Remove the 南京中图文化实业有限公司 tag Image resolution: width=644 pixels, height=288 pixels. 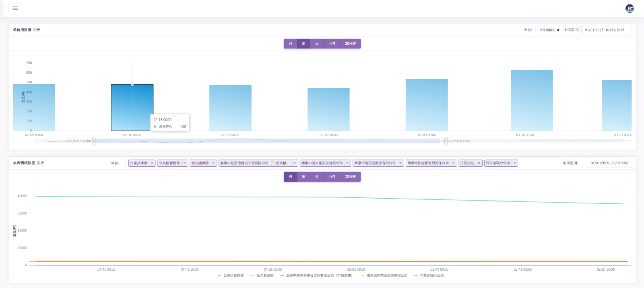(x=347, y=163)
